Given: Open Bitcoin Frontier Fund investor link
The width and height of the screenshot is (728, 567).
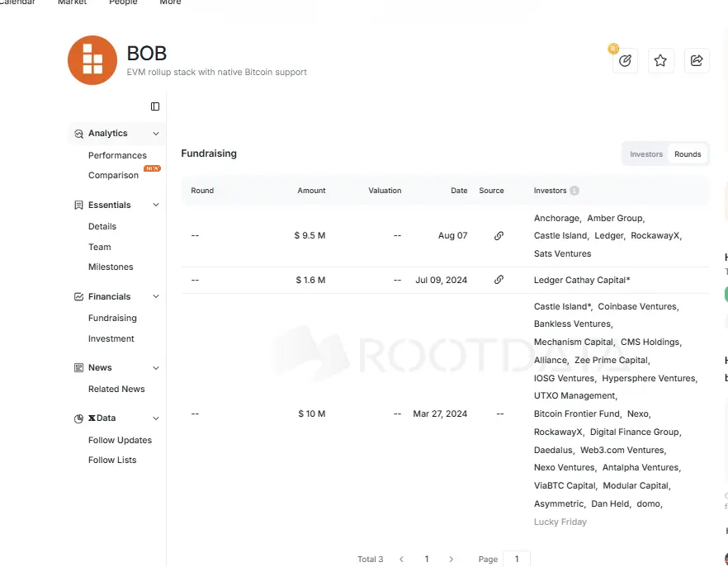Looking at the screenshot, I should tap(577, 413).
